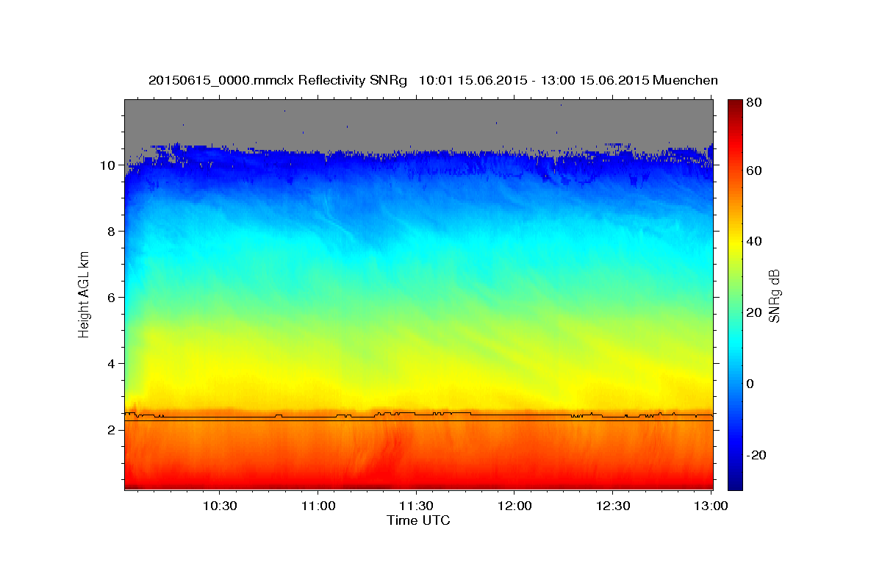Click the height tick label 6
882x588 pixels.
pos(111,298)
